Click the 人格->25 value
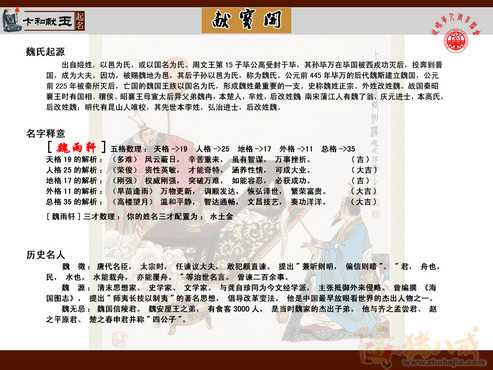Viewport: 493px width, 370px height. pos(213,149)
